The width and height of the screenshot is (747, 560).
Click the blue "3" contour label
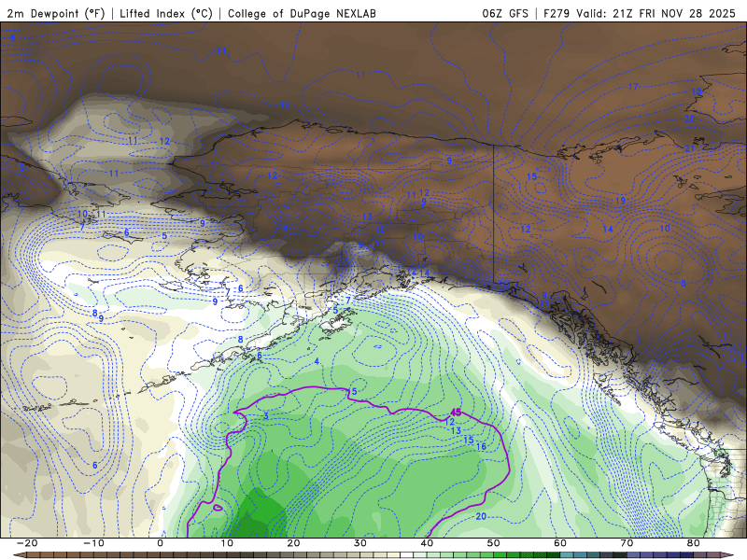pos(266,416)
